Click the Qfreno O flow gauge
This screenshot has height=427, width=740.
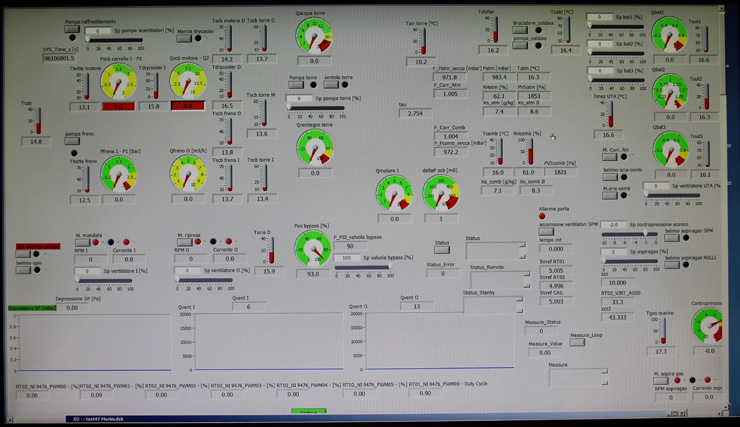188,174
